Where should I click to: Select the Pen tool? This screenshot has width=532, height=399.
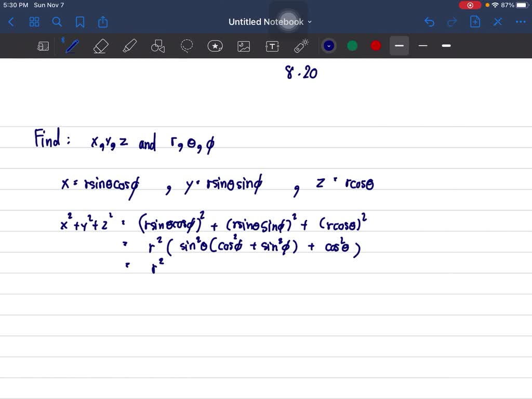(71, 46)
